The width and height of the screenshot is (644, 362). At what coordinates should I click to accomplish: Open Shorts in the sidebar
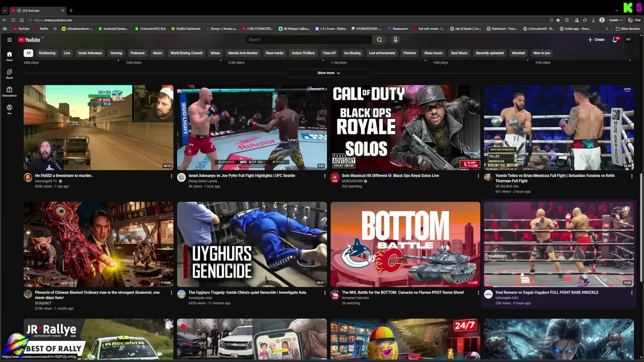(9, 74)
